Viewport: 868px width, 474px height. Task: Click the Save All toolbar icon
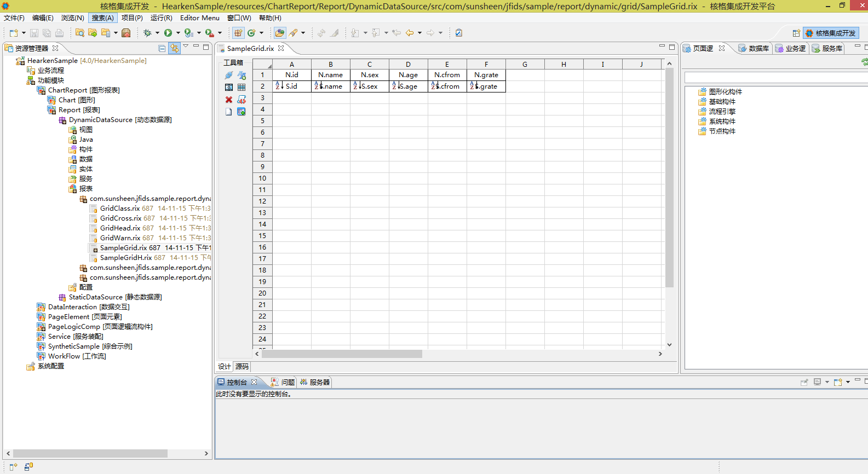point(47,33)
